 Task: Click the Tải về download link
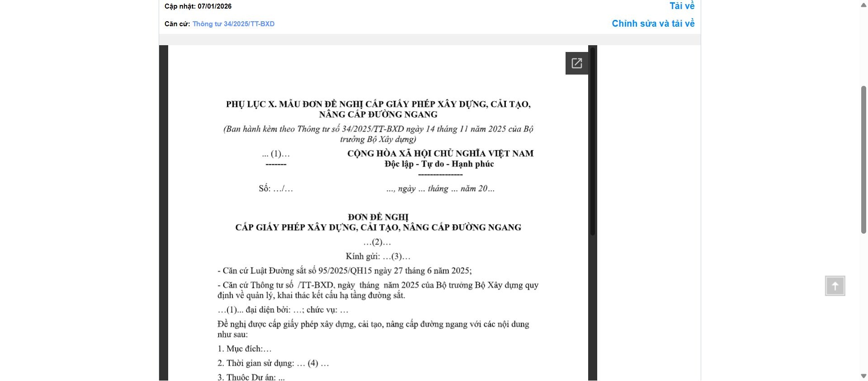682,6
